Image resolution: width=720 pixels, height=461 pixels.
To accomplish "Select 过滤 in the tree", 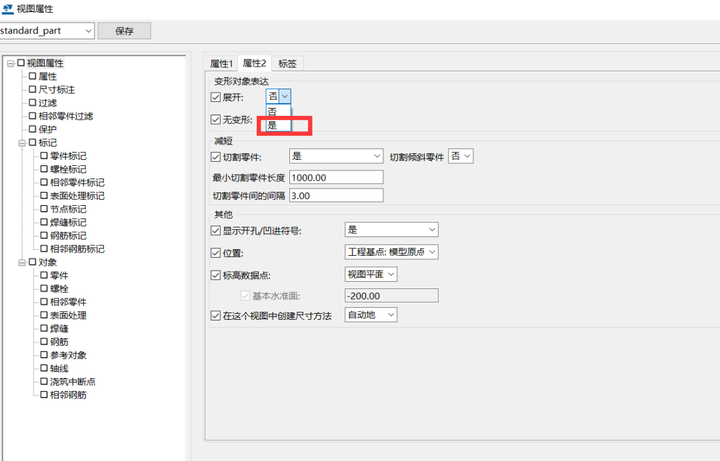I will coord(48,103).
